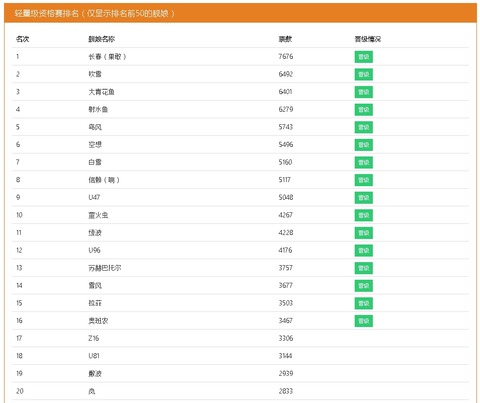
Task: Select the ship name 萤火虫
Action: pyautogui.click(x=98, y=215)
